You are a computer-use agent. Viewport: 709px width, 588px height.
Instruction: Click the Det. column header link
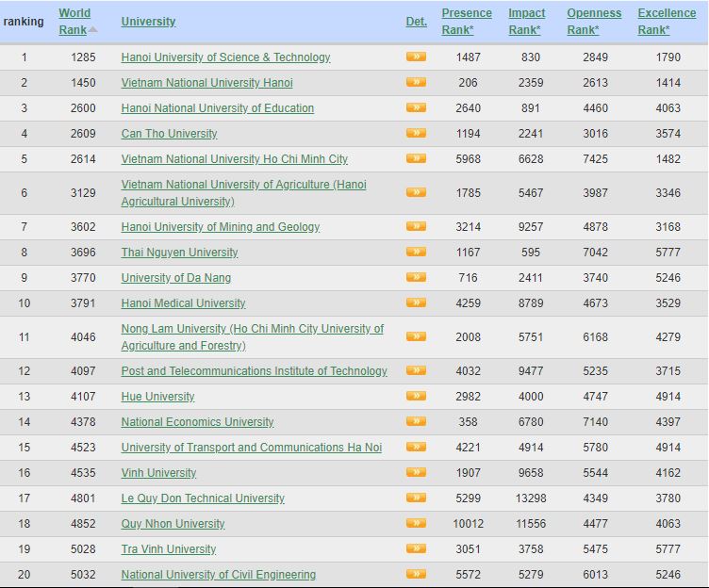pos(416,22)
